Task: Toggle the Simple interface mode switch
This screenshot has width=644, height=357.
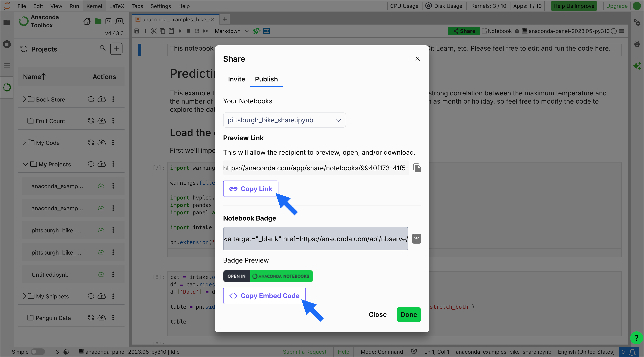Action: coord(38,352)
